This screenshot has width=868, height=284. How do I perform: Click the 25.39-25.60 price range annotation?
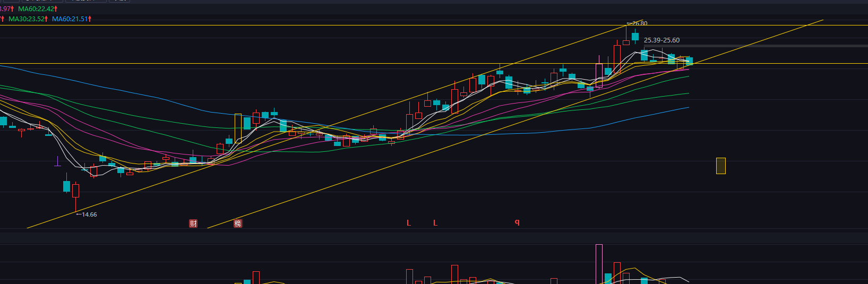(x=661, y=40)
